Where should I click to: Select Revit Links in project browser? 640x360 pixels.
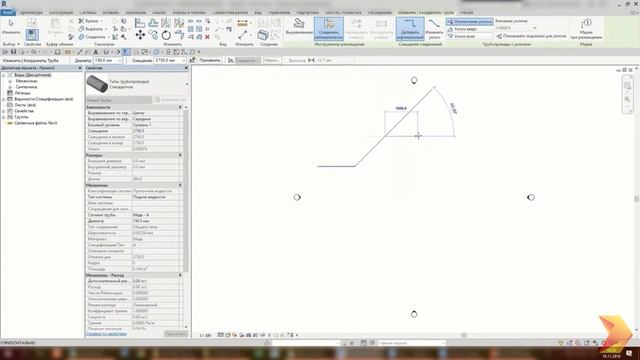(x=36, y=123)
